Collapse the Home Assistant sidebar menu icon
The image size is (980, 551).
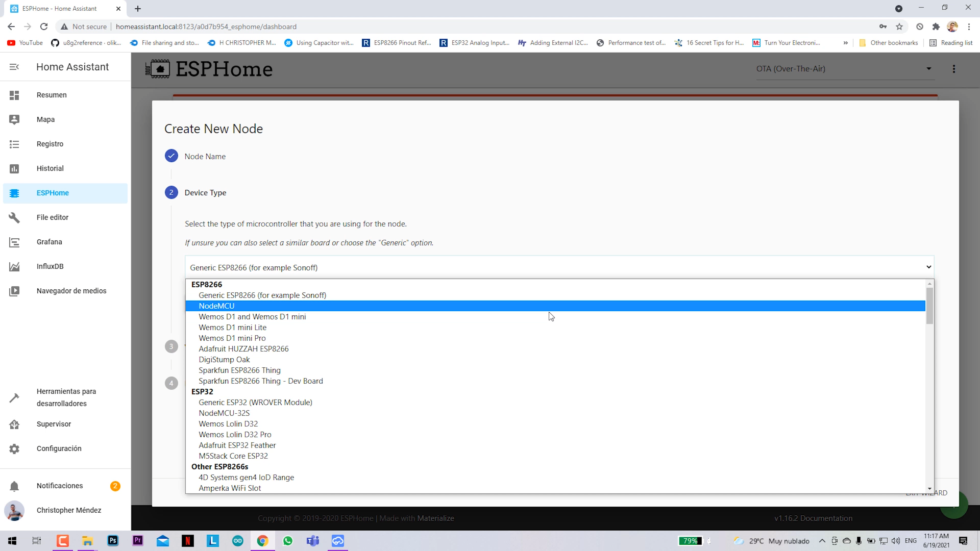click(14, 67)
